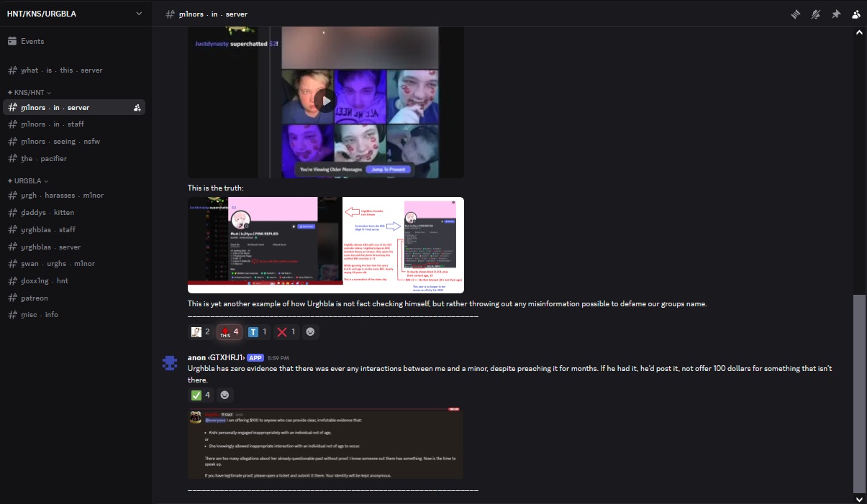Click the 5:59 PM message timestamp
Image resolution: width=867 pixels, height=504 pixels.
278,358
